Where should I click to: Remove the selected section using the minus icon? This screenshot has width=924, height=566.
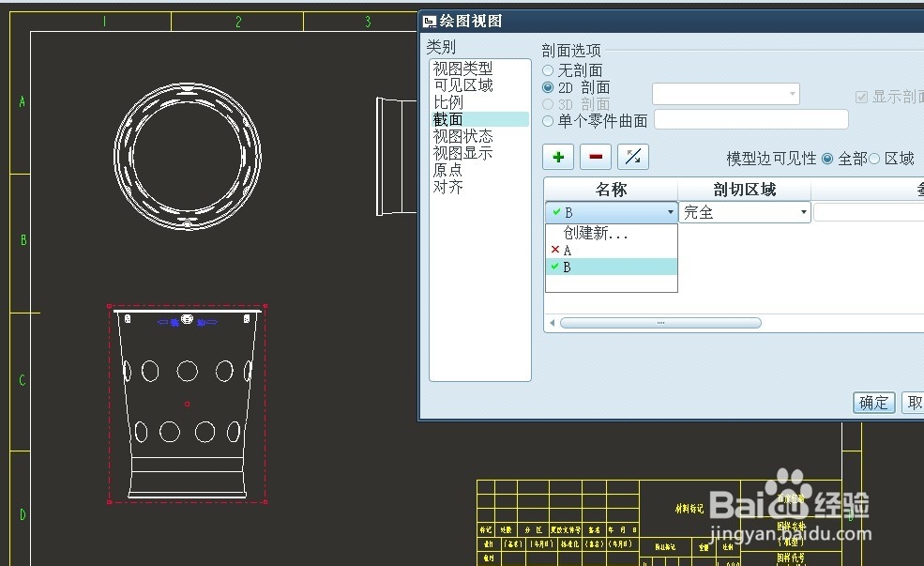pyautogui.click(x=595, y=157)
